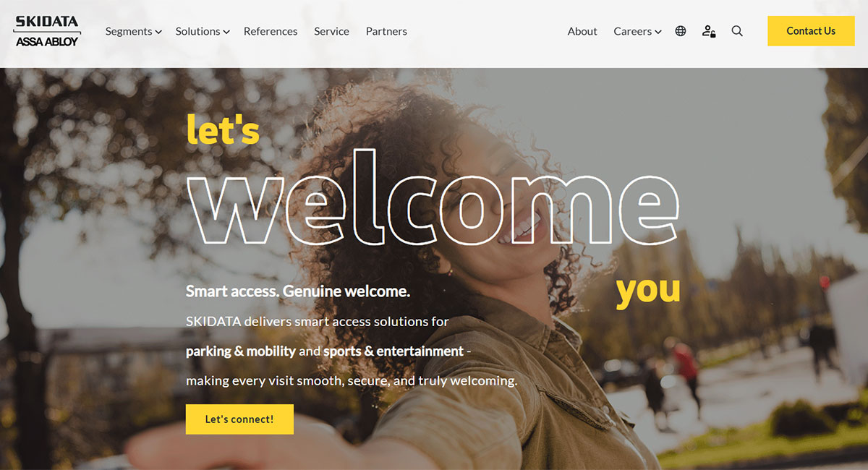This screenshot has width=868, height=470.
Task: Expand the Solutions dropdown menu
Action: [x=203, y=31]
